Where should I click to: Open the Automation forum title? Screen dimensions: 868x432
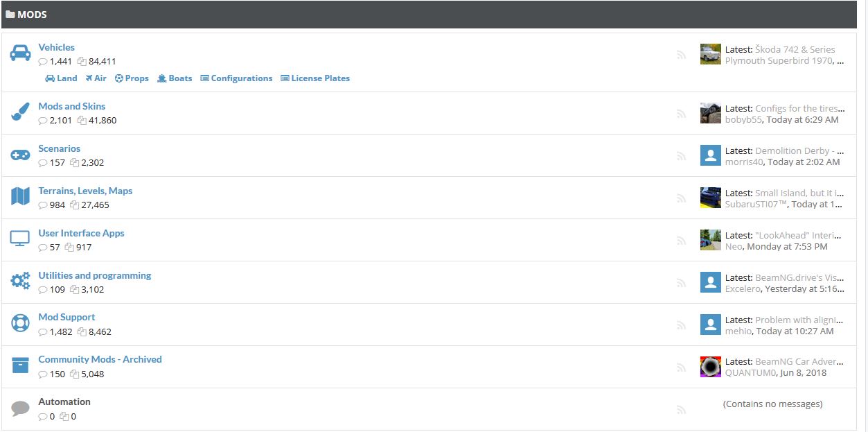64,401
